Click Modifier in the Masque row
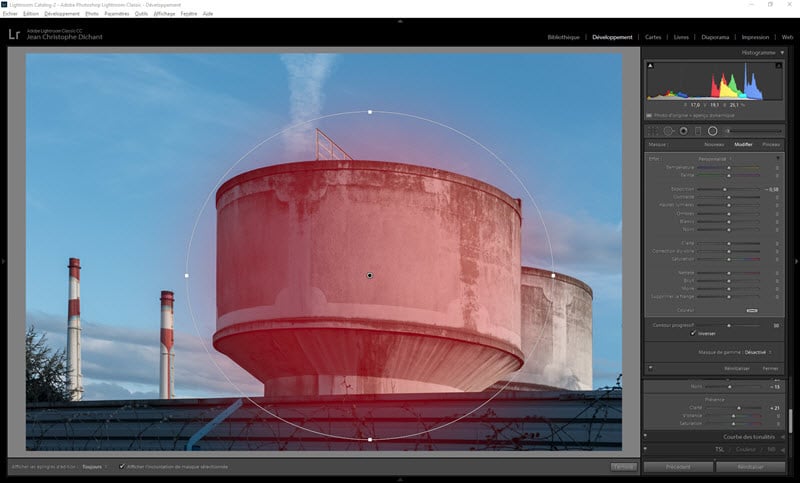800x483 pixels. (743, 145)
